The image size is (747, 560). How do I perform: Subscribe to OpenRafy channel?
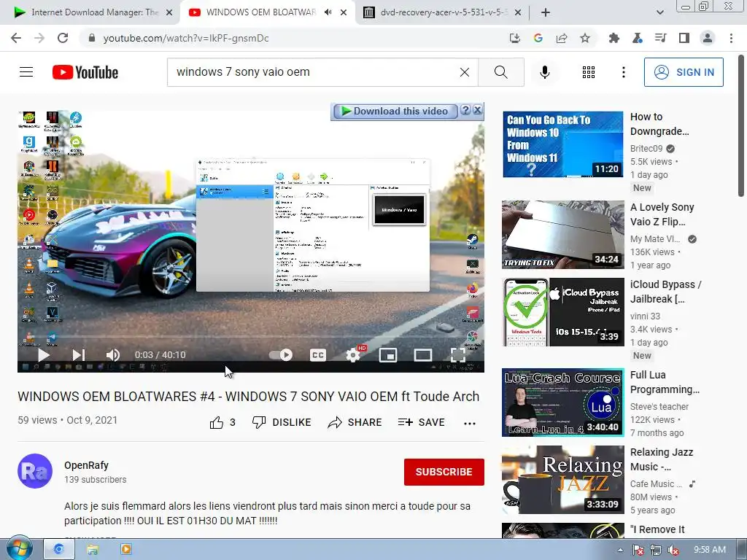click(x=444, y=472)
